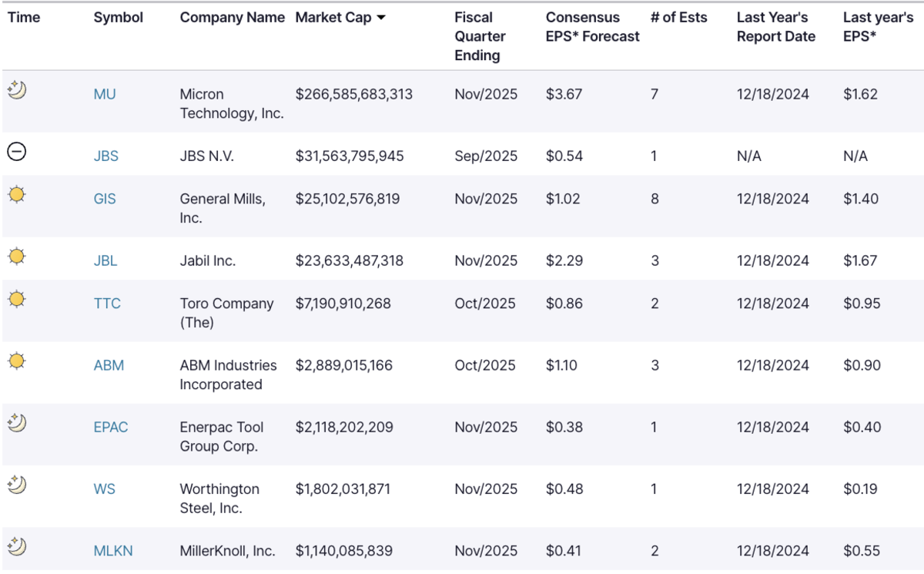The image size is (924, 574).
Task: Sort by Market Cap dropdown arrow
Action: [x=381, y=18]
